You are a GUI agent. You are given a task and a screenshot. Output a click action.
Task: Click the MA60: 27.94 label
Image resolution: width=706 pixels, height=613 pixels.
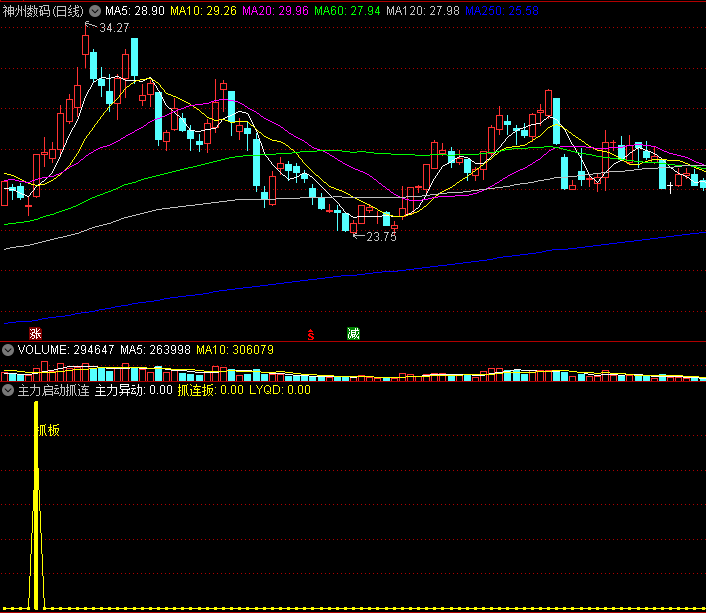pos(347,11)
